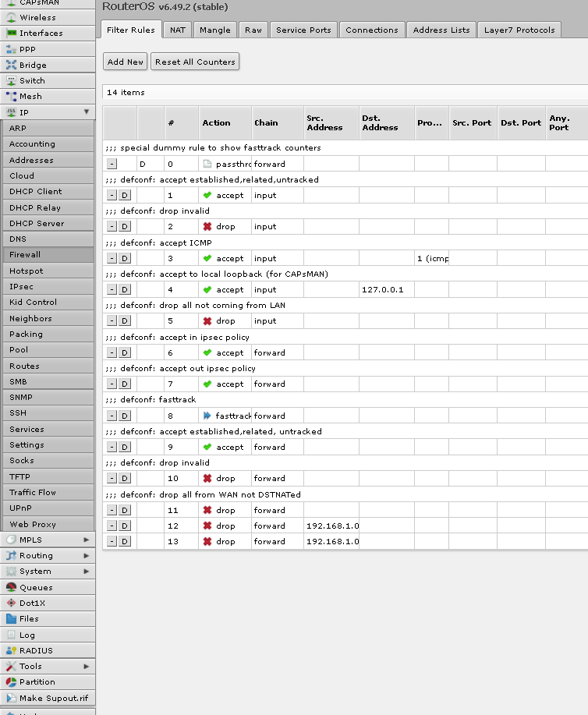Click the Partition pie icon
Image resolution: width=588 pixels, height=715 pixels.
[x=11, y=682]
